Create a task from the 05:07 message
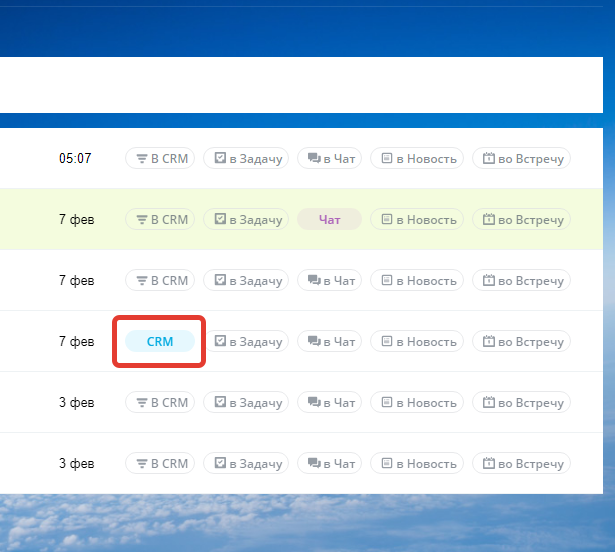 coord(246,158)
